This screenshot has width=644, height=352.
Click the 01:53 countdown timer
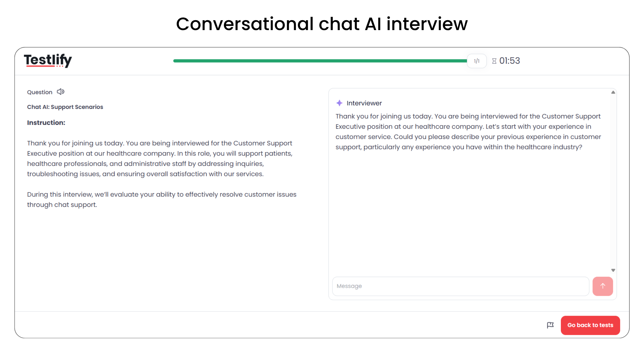510,61
